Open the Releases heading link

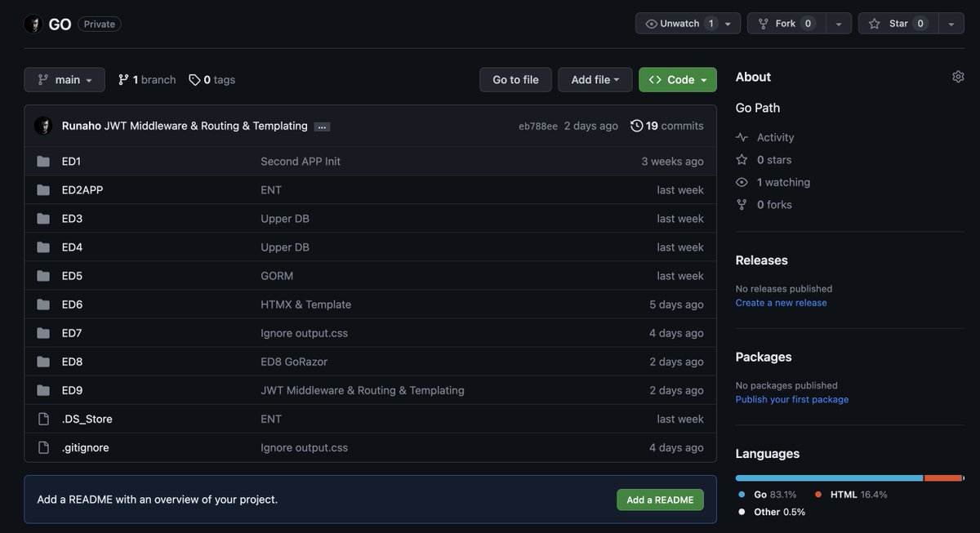pos(762,260)
